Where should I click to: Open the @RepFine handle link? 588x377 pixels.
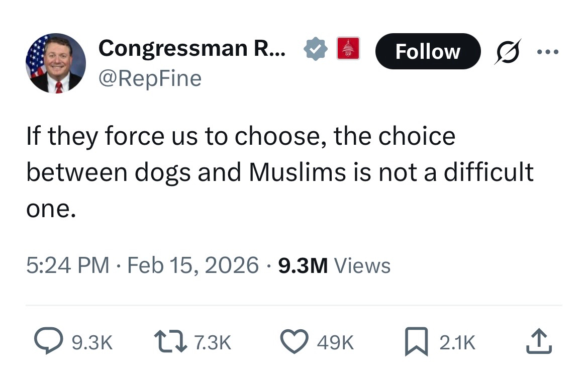point(150,78)
